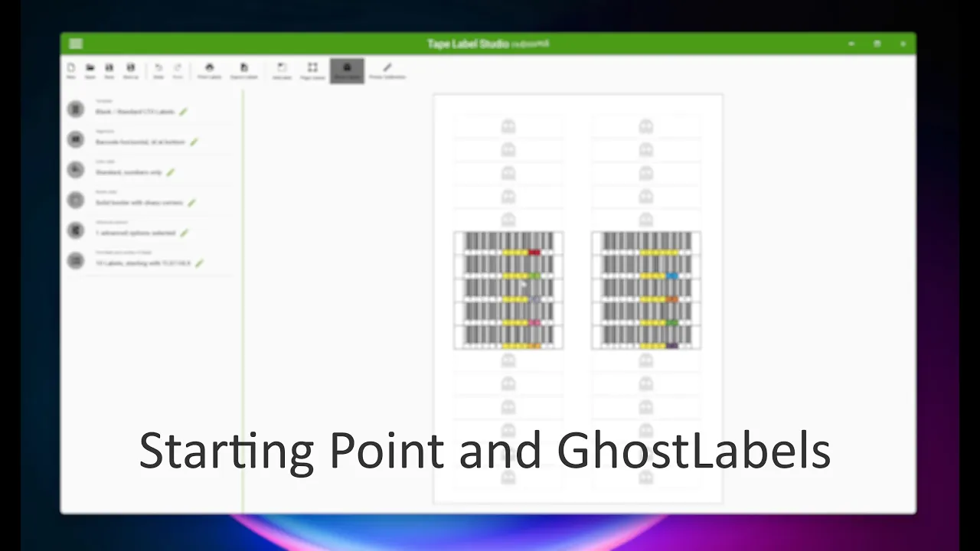
Task: Click the Add Label toolbar button
Action: [282, 70]
